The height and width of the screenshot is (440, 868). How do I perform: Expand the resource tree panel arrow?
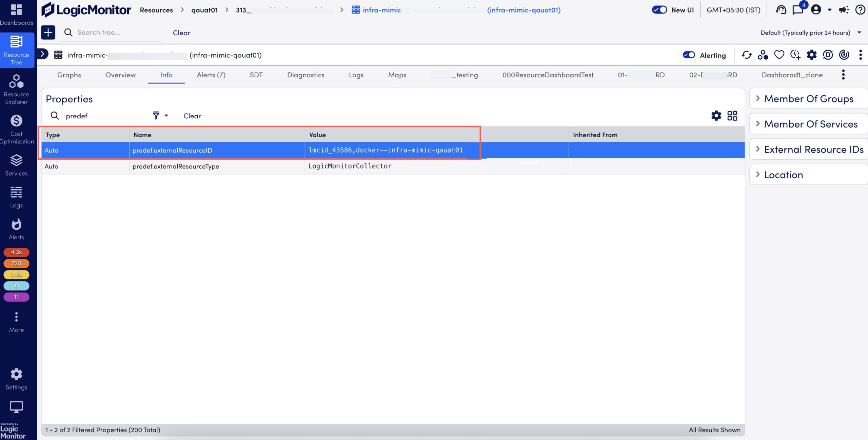pos(43,54)
